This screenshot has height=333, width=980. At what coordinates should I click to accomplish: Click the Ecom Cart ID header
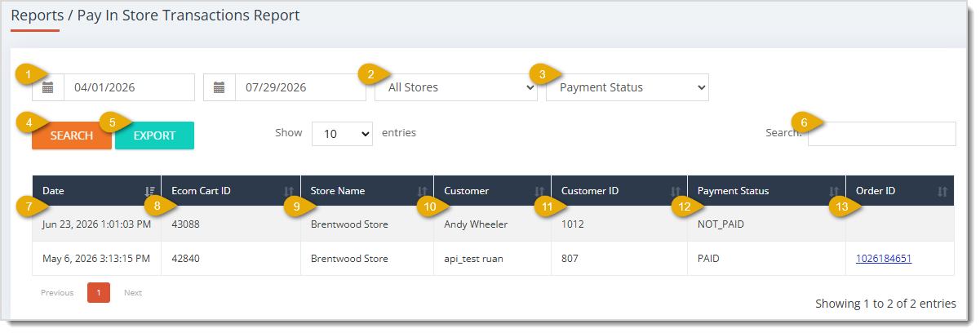(x=231, y=191)
